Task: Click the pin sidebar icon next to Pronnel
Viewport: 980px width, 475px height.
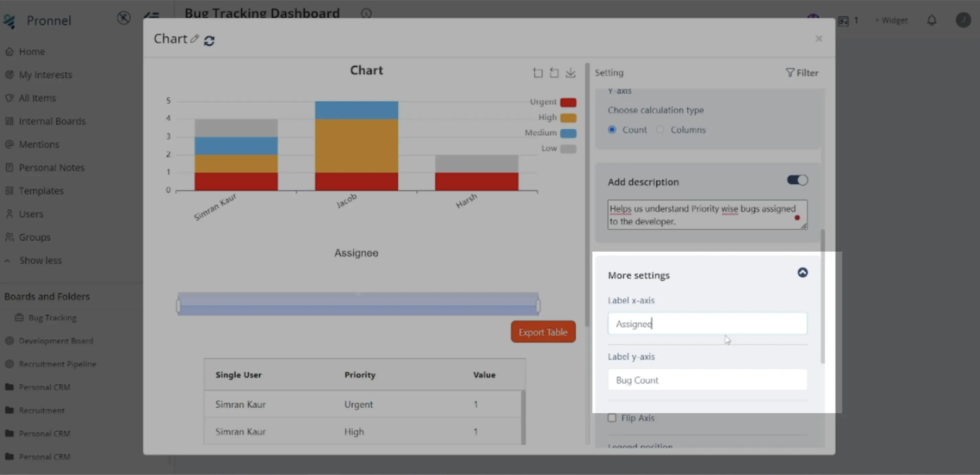Action: point(124,18)
